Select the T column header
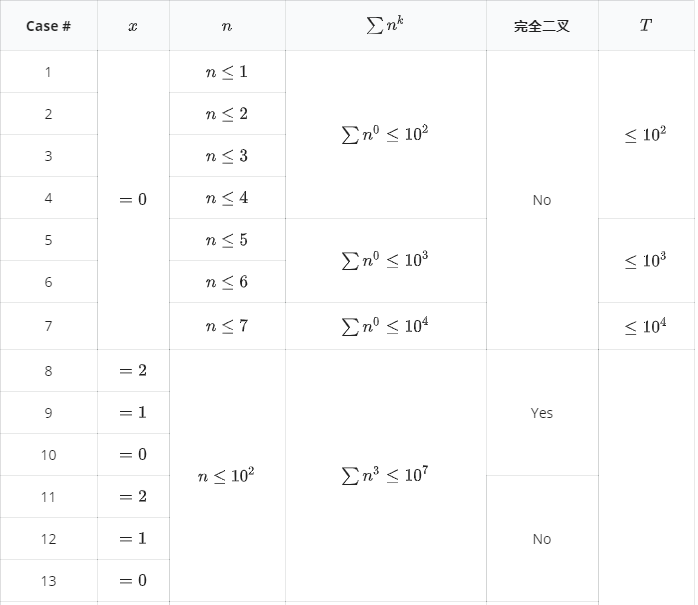 pyautogui.click(x=645, y=26)
